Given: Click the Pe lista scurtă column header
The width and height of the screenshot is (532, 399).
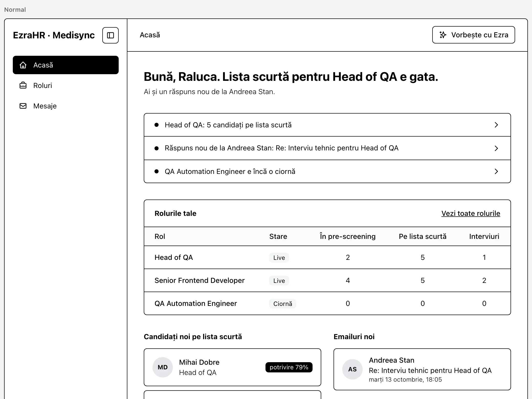Looking at the screenshot, I should click(x=423, y=236).
